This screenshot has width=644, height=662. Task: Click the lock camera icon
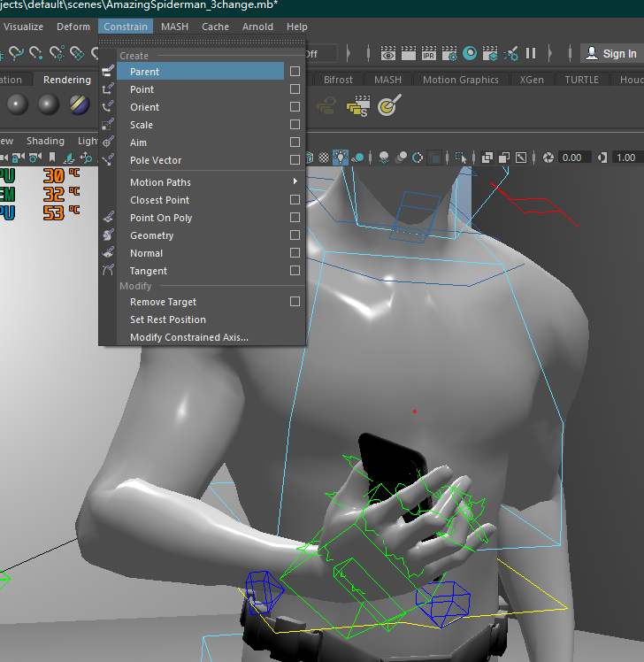(18, 158)
